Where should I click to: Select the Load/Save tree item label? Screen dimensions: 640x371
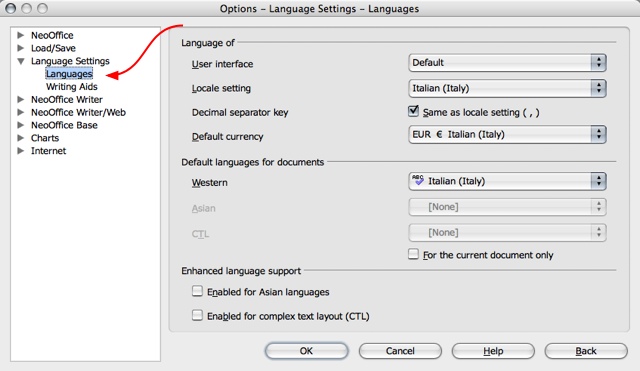(x=53, y=48)
